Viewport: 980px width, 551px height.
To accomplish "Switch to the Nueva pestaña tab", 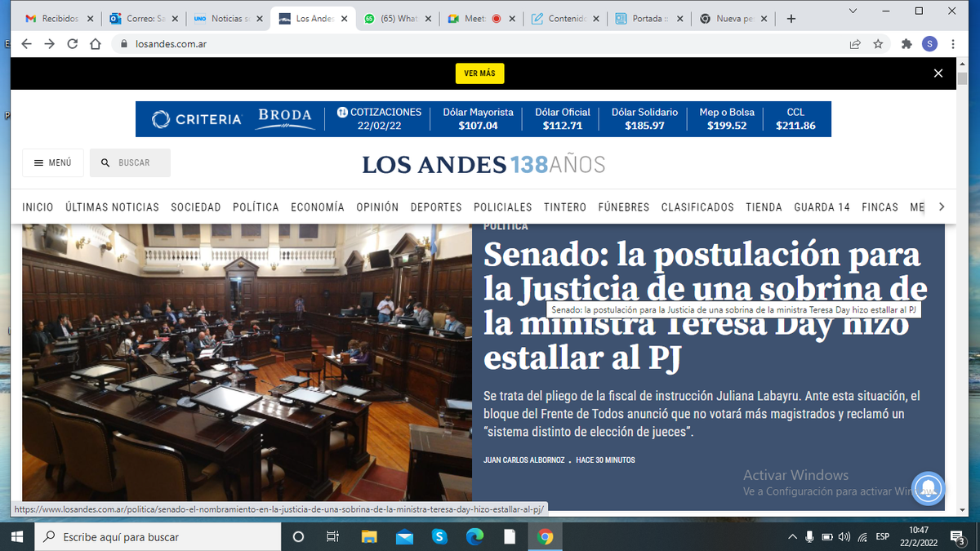I will click(733, 19).
